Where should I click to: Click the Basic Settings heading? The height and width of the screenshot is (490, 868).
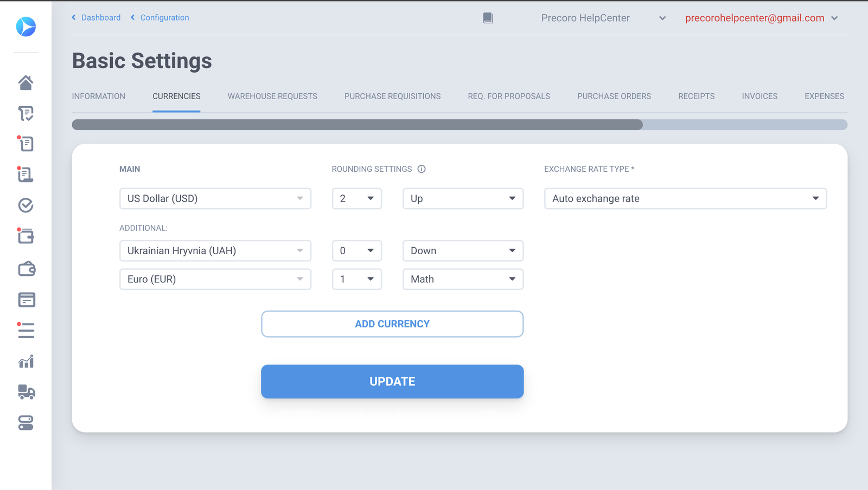coord(142,61)
